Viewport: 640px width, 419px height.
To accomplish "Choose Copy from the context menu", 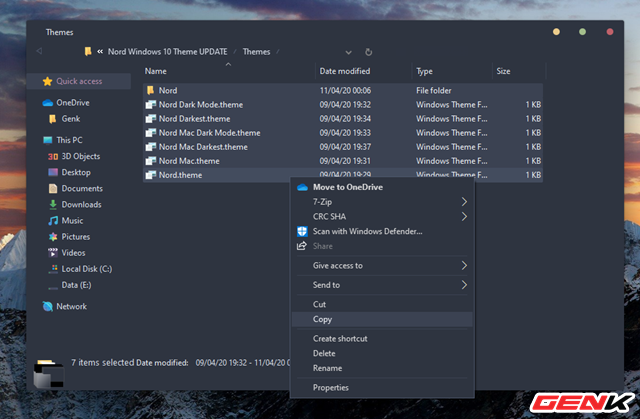I will point(323,319).
